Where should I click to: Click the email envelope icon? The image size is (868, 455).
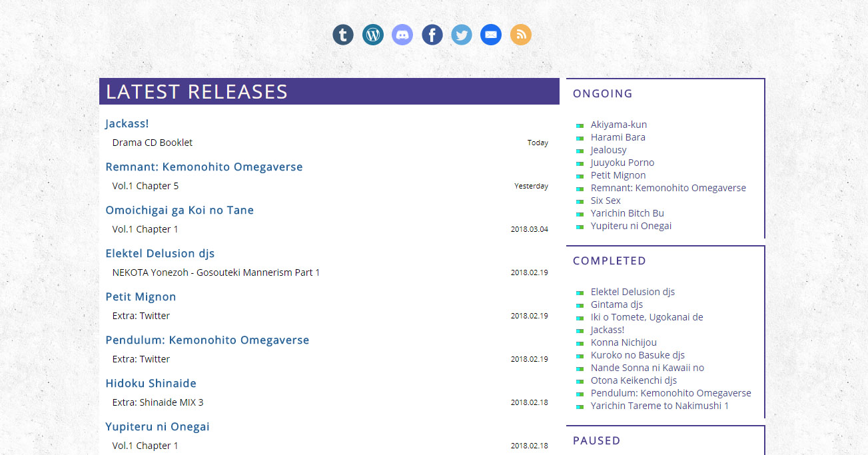(x=491, y=35)
